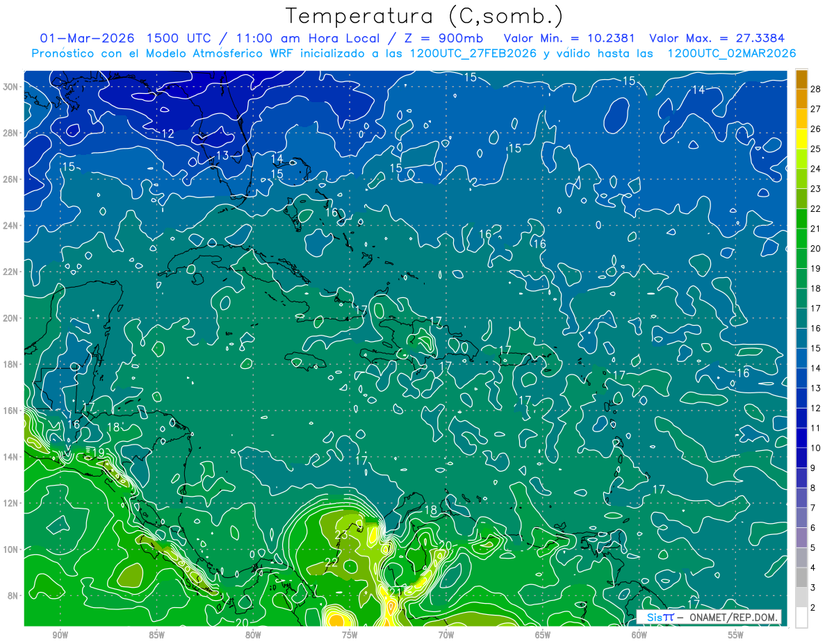Click the color bar label "4"
This screenshot has width=834, height=644.
coord(813,568)
